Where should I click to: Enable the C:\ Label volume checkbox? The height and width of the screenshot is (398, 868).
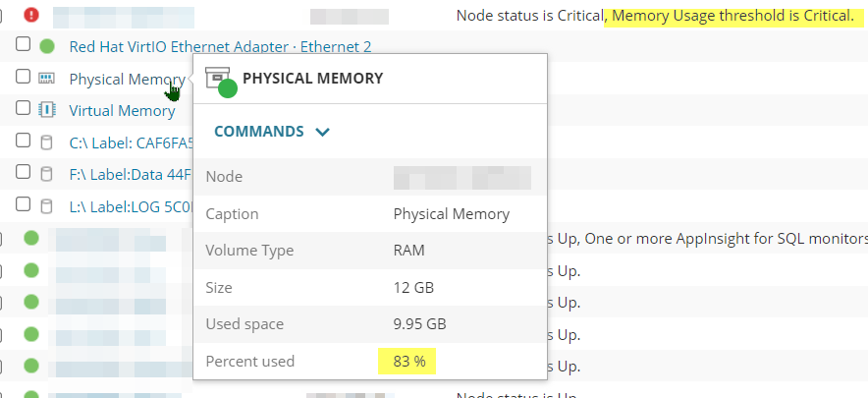point(24,142)
